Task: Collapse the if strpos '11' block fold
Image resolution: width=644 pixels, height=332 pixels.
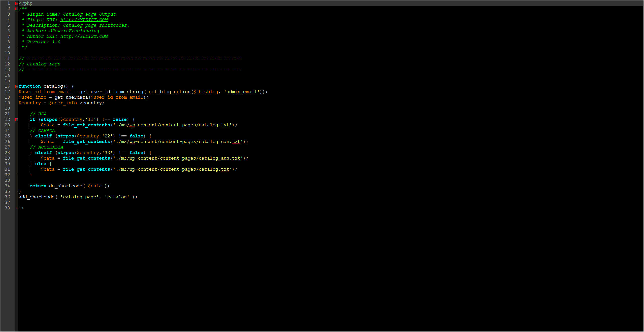Action: [17, 120]
